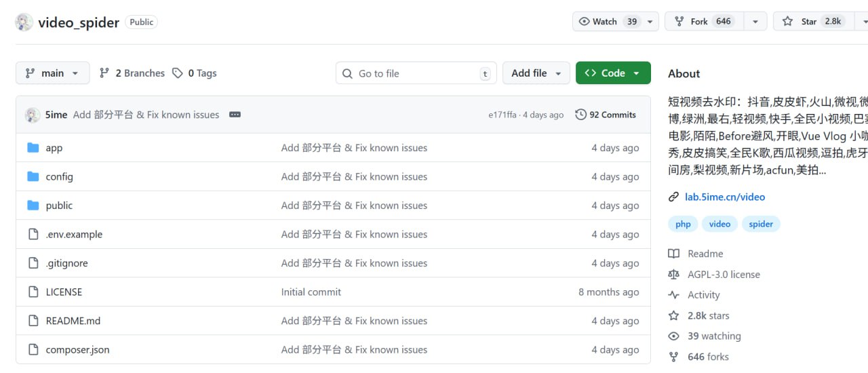Open the Fork options dropdown arrow
Viewport: 868px width, 373px height.
(x=755, y=22)
